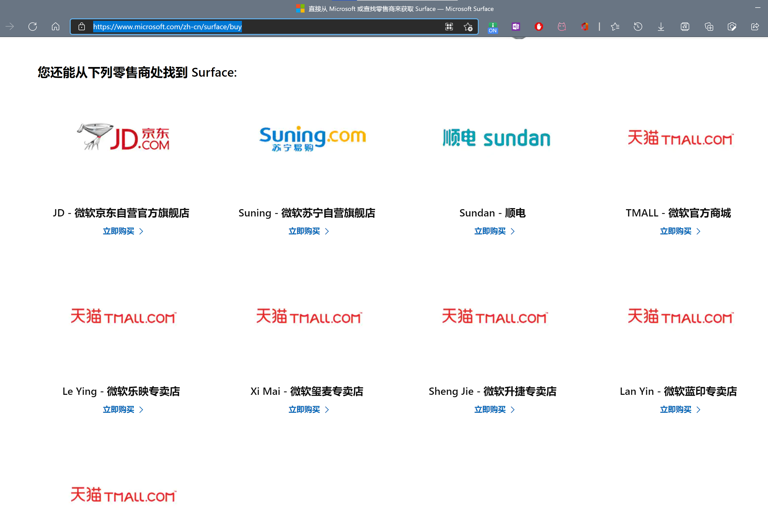Open the Web capture tool
Image resolution: width=768 pixels, height=532 pixels.
(732, 27)
